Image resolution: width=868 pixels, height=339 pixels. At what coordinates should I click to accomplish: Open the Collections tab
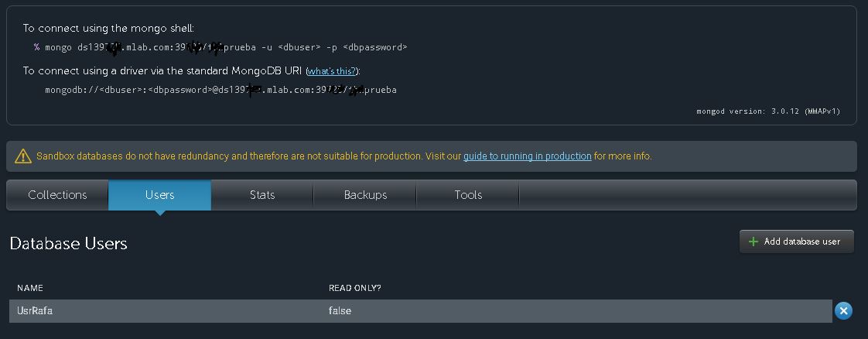click(57, 195)
